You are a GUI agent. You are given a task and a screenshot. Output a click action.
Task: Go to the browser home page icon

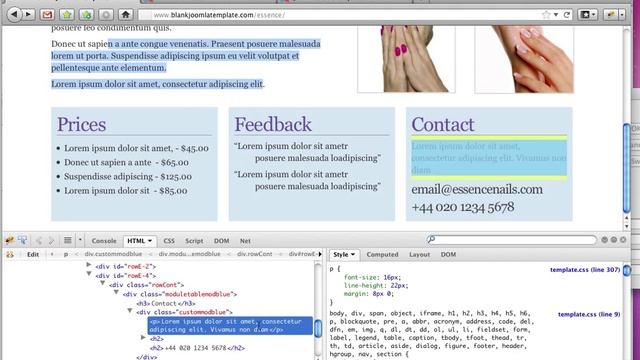click(x=125, y=15)
